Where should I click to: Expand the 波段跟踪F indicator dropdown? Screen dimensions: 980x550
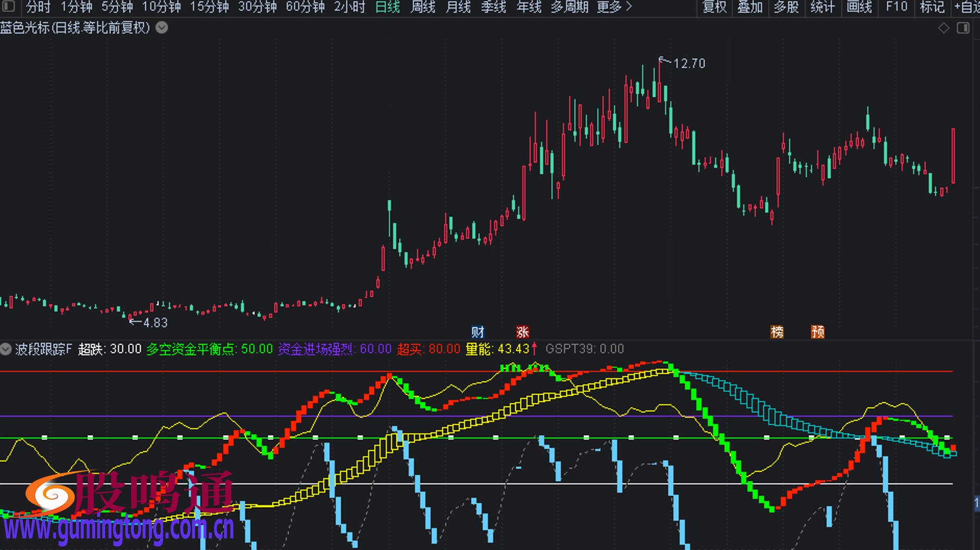click(6, 349)
